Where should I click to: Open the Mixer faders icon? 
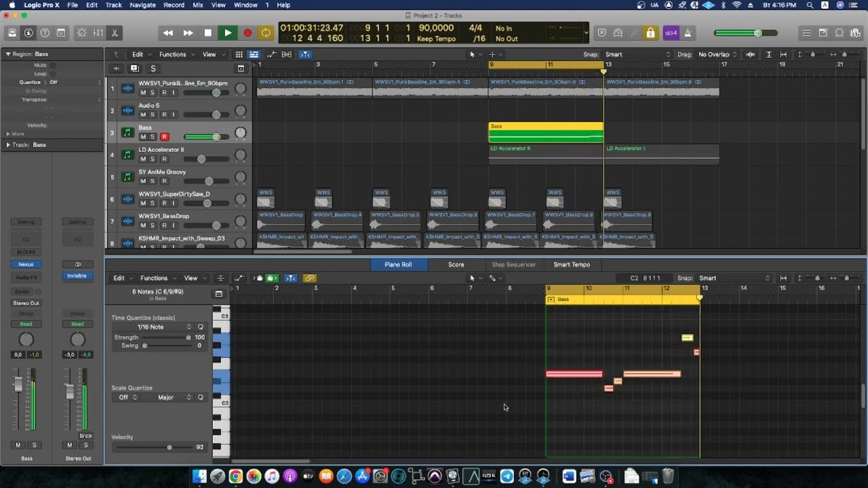98,33
